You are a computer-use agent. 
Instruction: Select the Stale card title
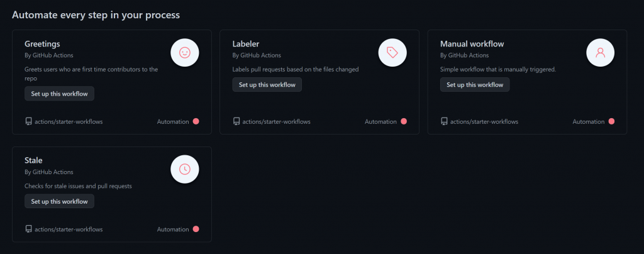(x=34, y=160)
